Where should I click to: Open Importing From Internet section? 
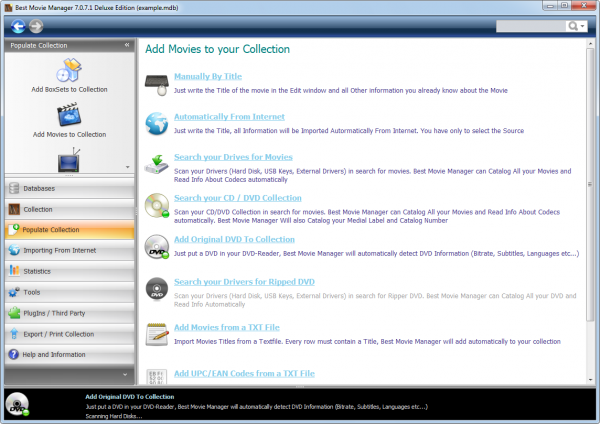[69, 250]
